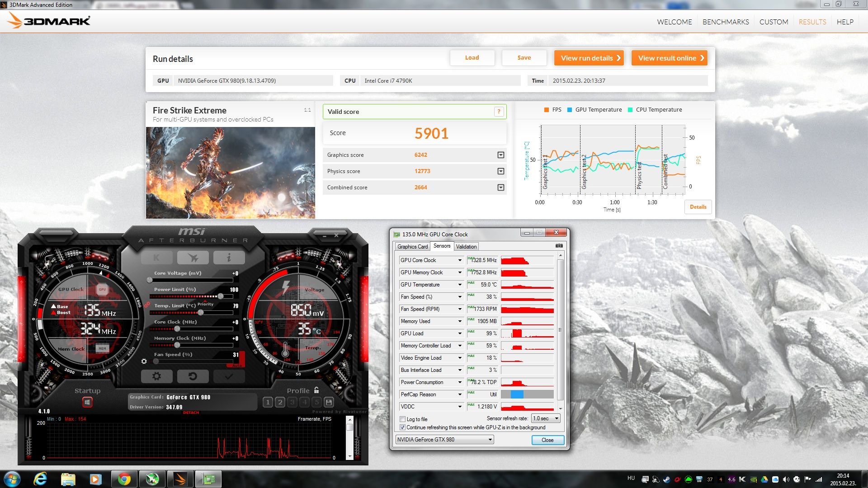
Task: Open Google Chrome from the taskbar
Action: [124, 479]
